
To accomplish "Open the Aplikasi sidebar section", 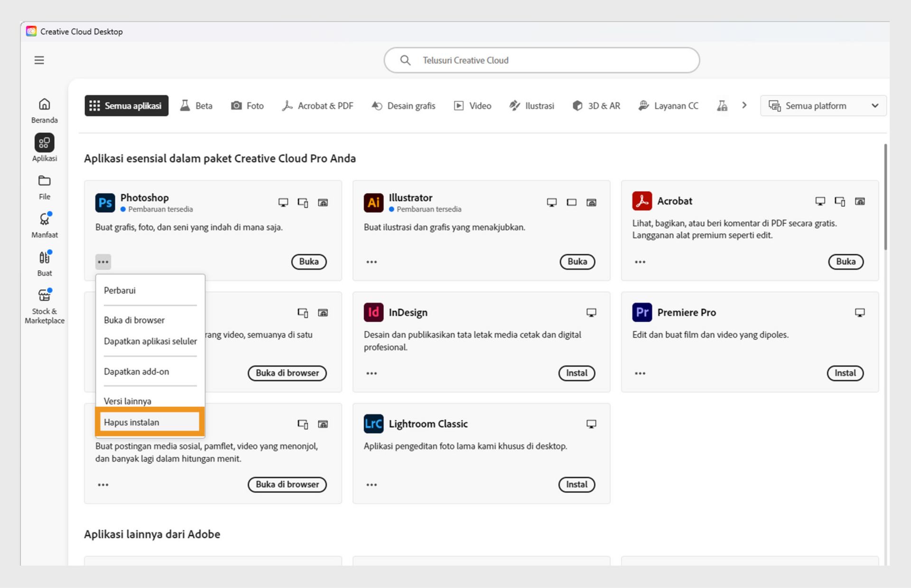I will (44, 147).
